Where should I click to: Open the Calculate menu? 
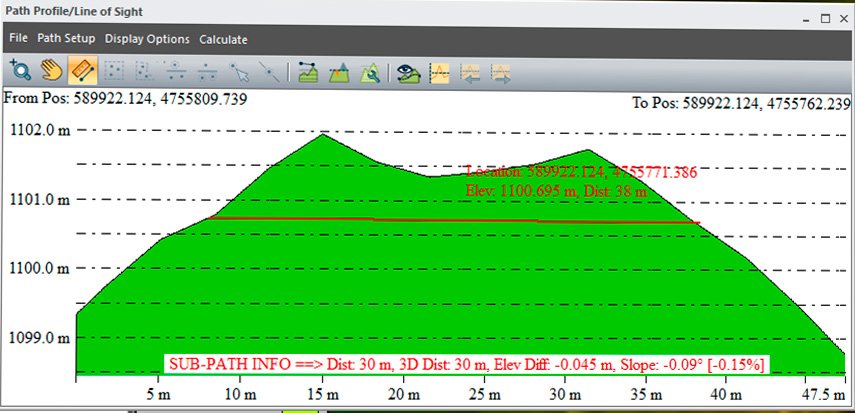[x=223, y=39]
